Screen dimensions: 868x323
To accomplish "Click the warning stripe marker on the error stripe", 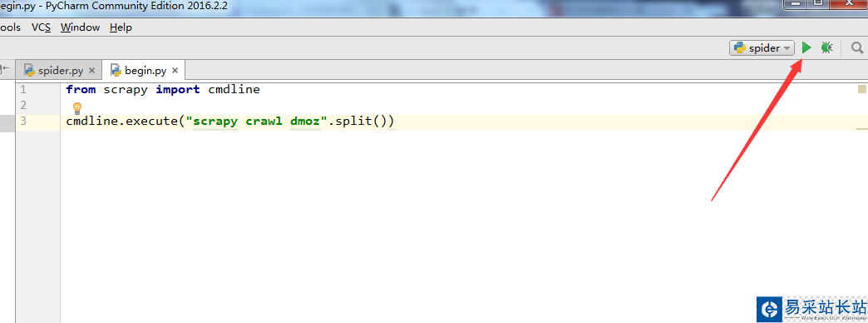I will coord(862,129).
